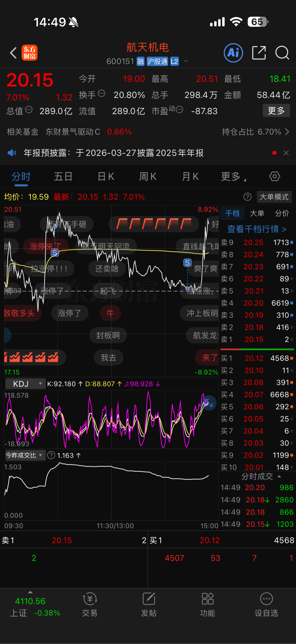Select 卖4 20.20 order row
Screen dimensions: 296x644
click(x=257, y=303)
